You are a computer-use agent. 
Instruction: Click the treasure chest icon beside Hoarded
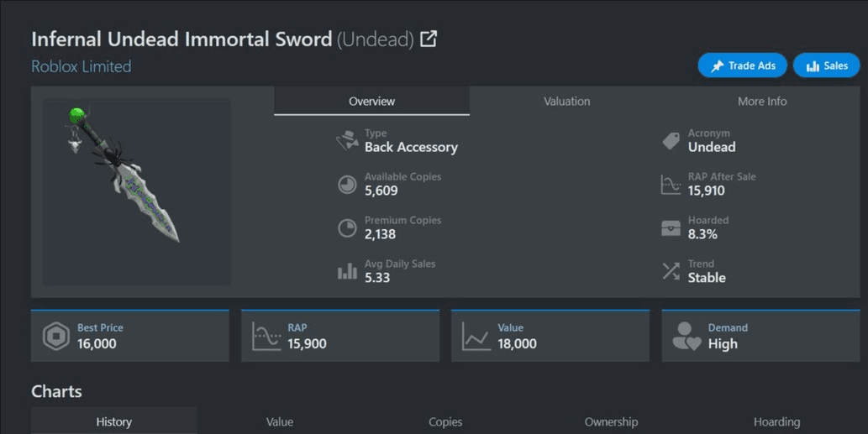point(671,227)
